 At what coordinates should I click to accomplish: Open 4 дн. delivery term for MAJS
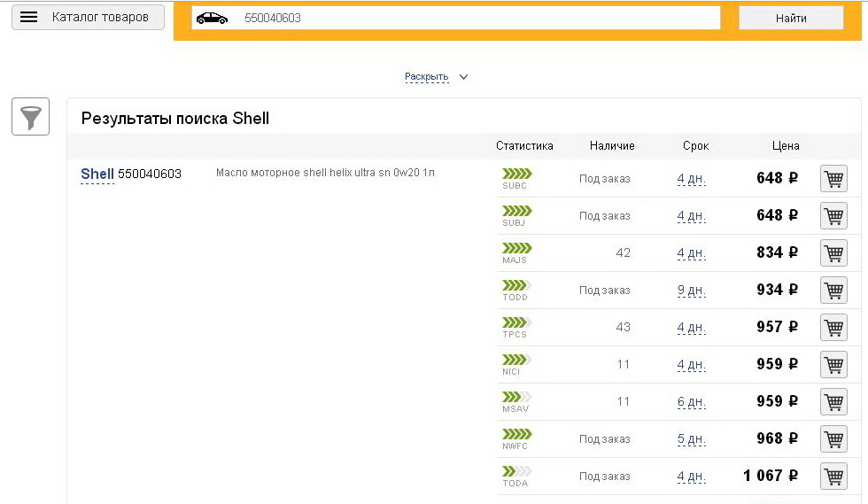click(691, 253)
